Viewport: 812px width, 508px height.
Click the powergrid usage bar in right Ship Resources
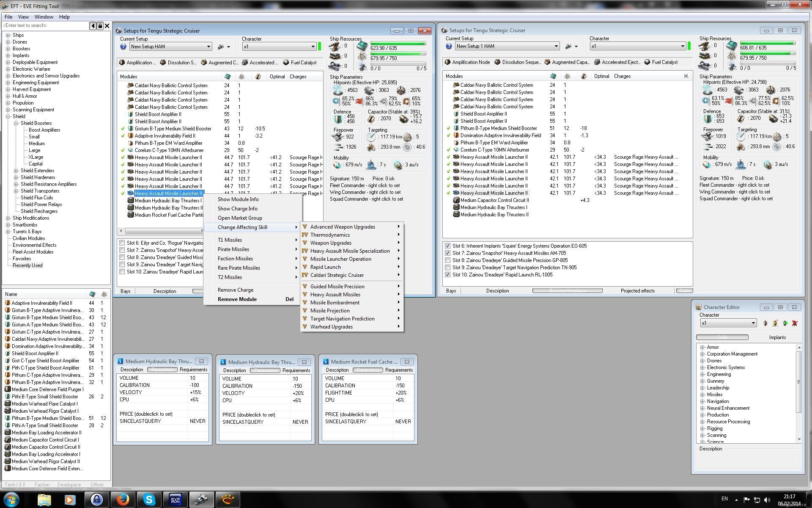point(768,53)
